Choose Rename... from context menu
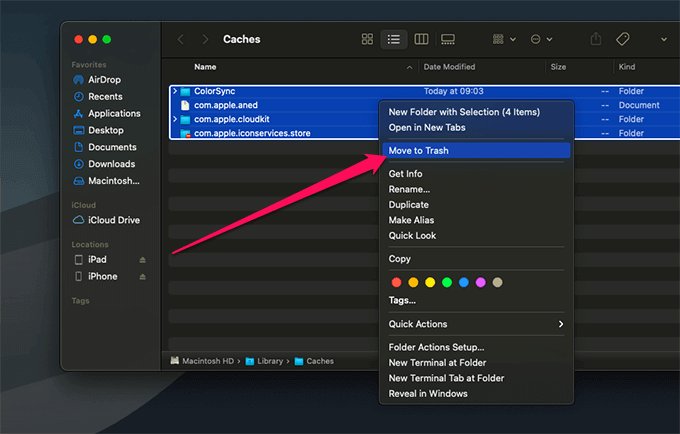This screenshot has width=680, height=434. (476, 189)
